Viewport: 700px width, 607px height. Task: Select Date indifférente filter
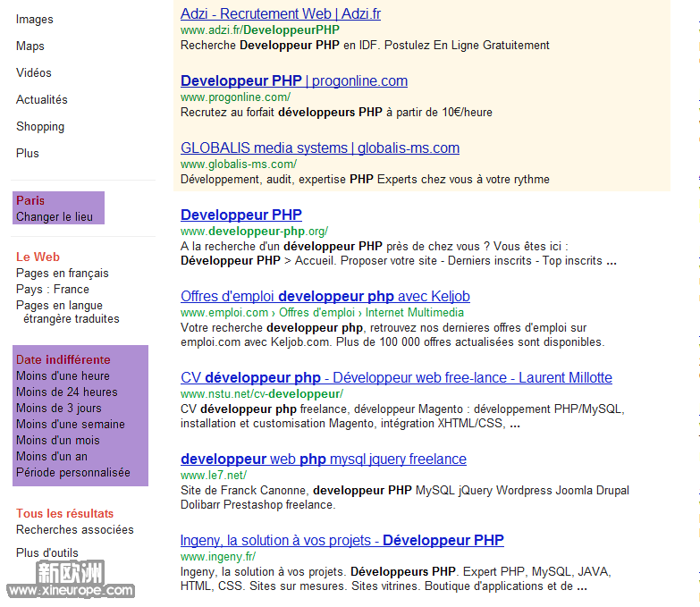coord(63,359)
